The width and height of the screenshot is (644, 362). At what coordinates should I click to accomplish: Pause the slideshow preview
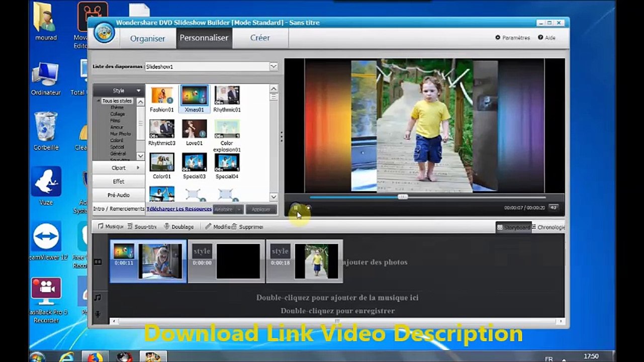(x=296, y=208)
